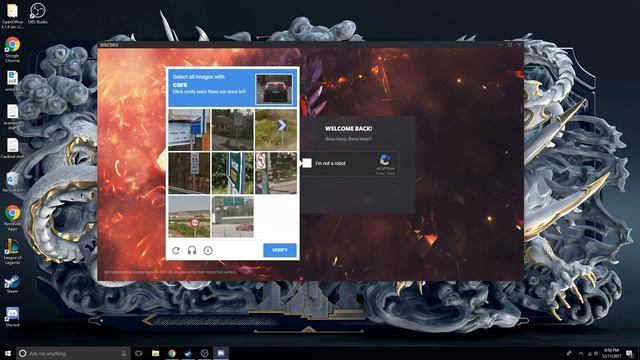Open Removed Apps Chrome desktop icon
This screenshot has height=360, width=640.
click(x=12, y=218)
